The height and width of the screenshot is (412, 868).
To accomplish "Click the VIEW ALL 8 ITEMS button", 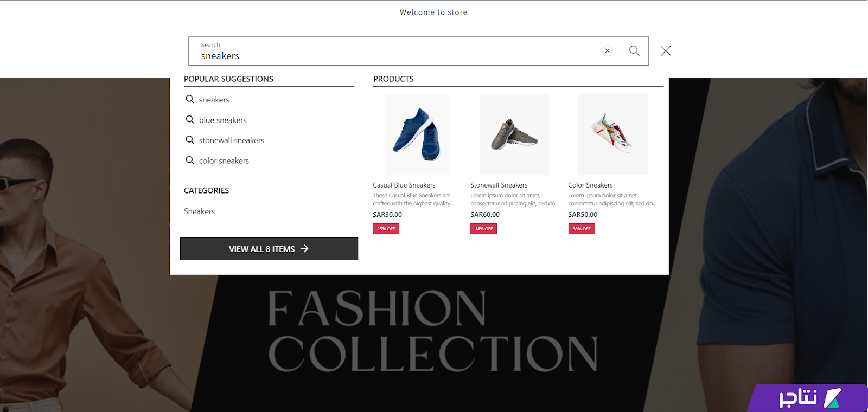I will pyautogui.click(x=269, y=249).
